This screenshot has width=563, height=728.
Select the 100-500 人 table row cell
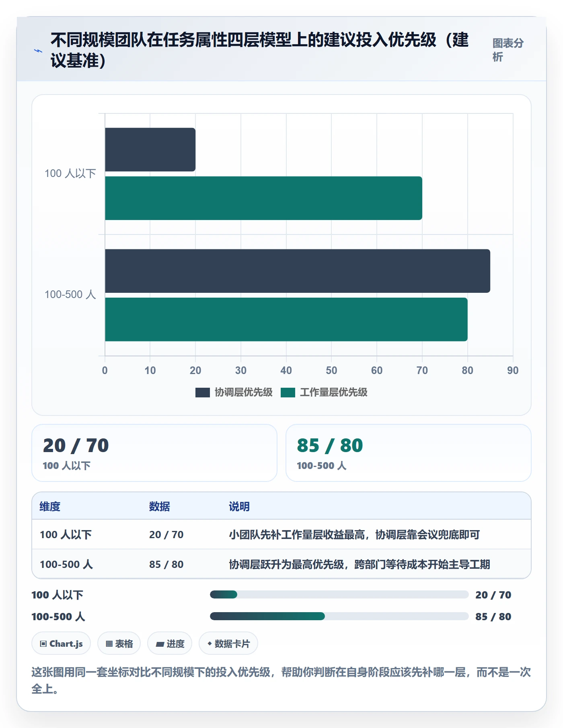66,564
